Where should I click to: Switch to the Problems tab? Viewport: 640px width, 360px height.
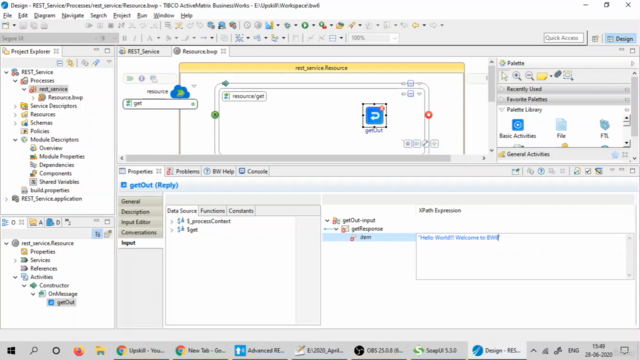point(183,171)
